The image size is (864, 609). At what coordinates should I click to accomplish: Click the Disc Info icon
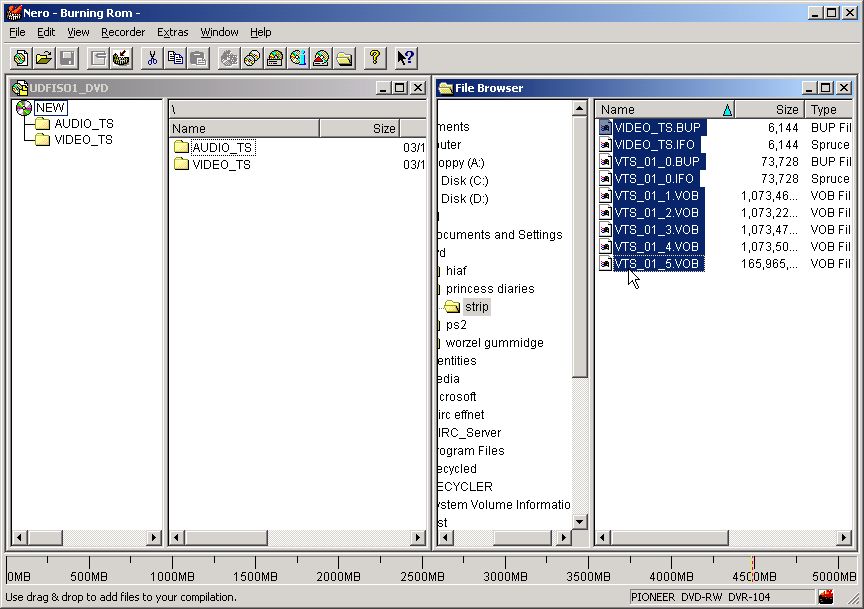(298, 58)
